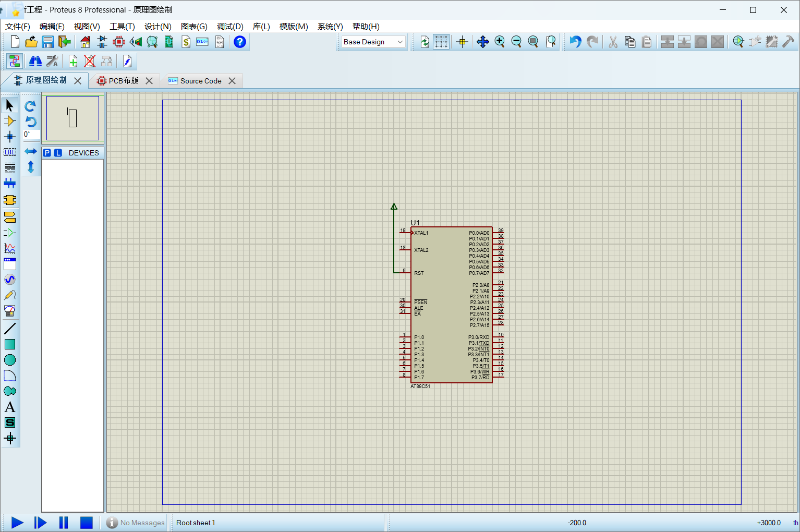Viewport: 800px width, 532px height.
Task: Select the Junction Dot mode tool
Action: point(10,137)
